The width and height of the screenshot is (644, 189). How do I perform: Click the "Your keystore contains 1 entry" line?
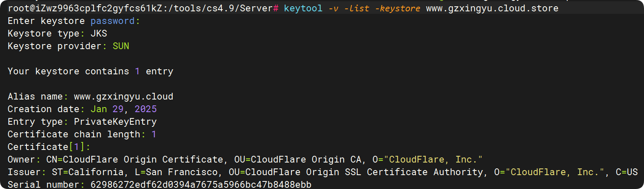click(x=91, y=71)
